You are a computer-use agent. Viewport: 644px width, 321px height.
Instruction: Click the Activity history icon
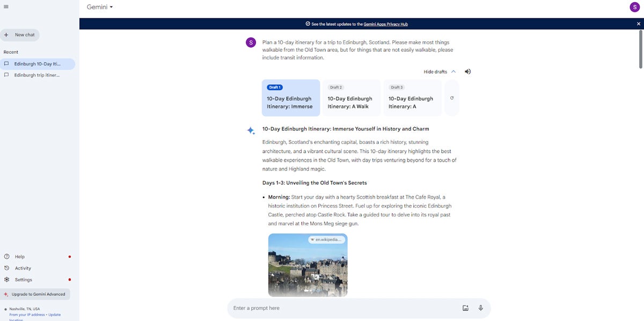[x=6, y=268]
